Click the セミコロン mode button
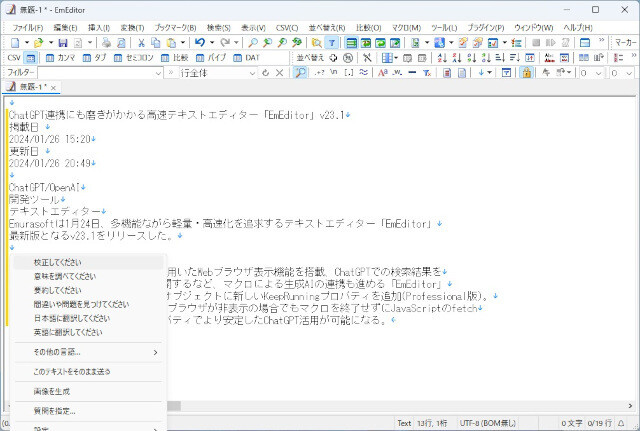The width and height of the screenshot is (640, 431). (133, 58)
